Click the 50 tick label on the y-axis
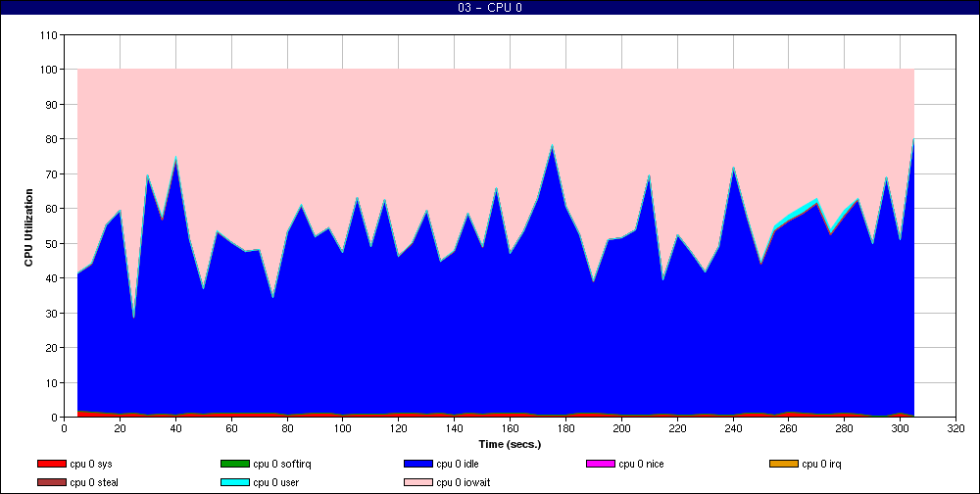The image size is (980, 494). pyautogui.click(x=53, y=243)
